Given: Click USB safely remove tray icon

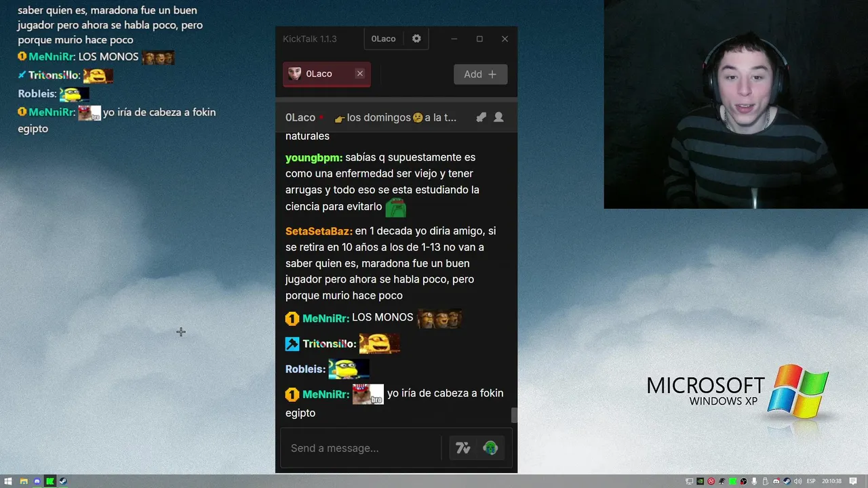Looking at the screenshot, I should point(765,481).
